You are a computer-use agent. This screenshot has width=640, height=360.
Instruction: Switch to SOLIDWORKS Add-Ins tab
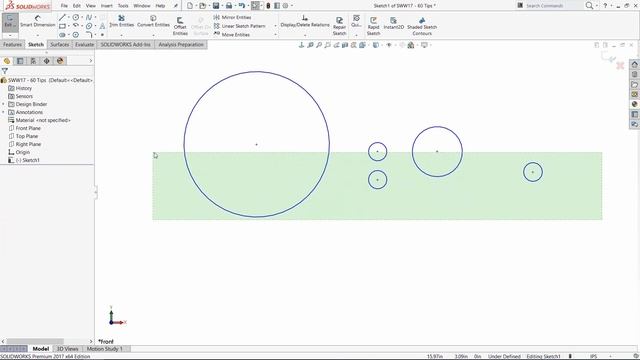pyautogui.click(x=125, y=44)
